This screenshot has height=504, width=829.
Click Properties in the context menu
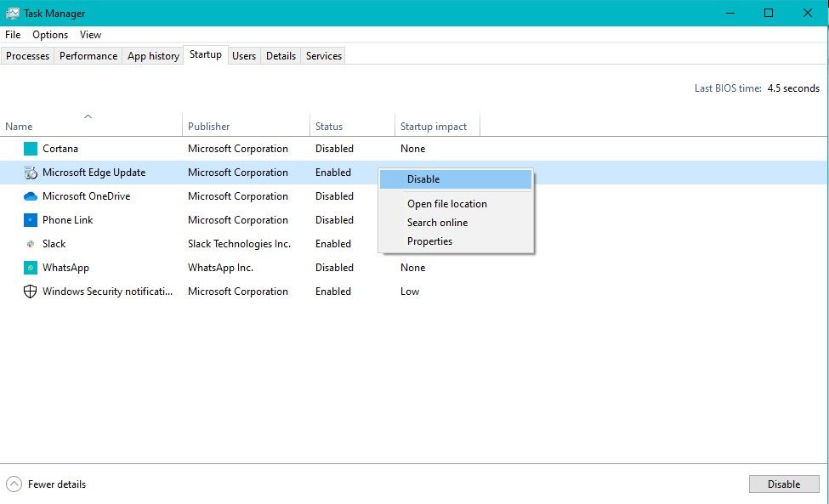pos(429,241)
